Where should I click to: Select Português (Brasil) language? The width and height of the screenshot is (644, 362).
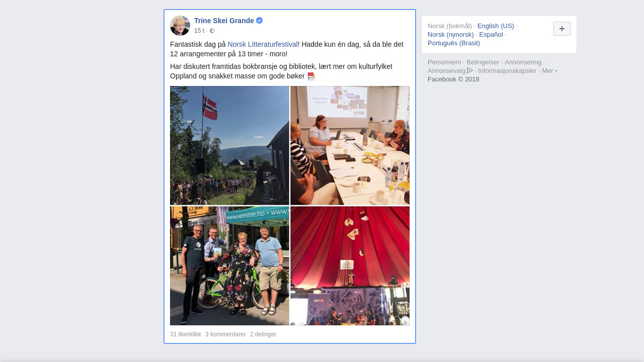tap(454, 43)
